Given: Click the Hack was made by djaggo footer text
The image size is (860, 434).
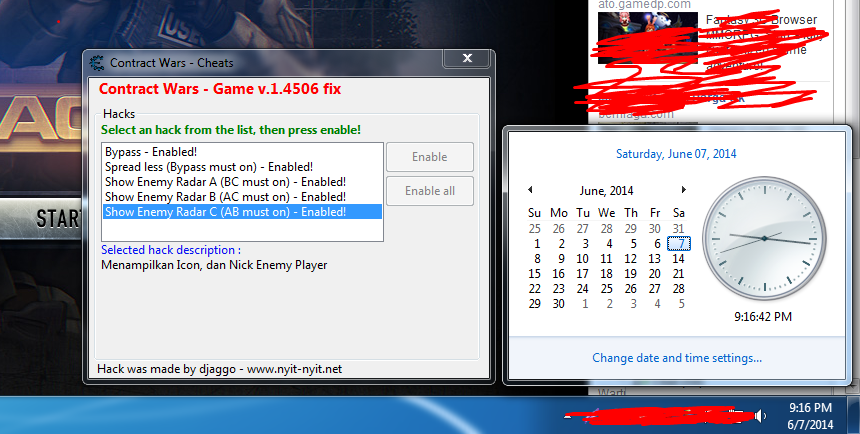Looking at the screenshot, I should coord(219,369).
